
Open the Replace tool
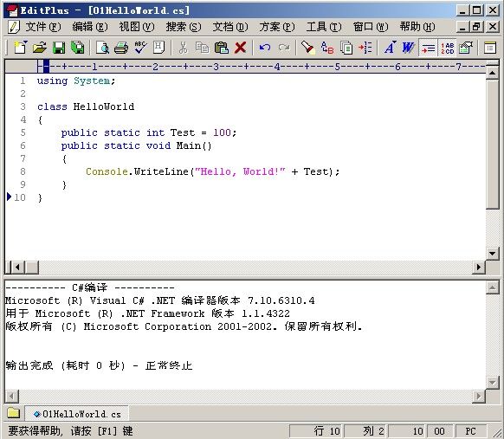(327, 48)
